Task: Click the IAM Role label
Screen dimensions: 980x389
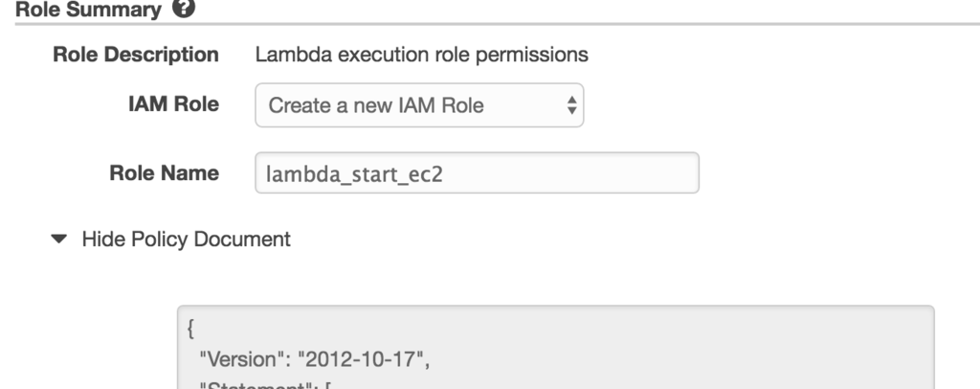Action: [x=173, y=104]
